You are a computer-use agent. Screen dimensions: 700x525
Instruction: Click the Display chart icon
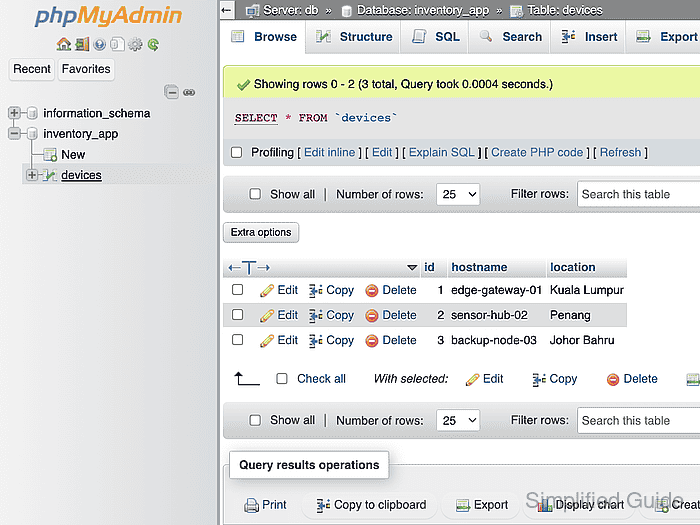pyautogui.click(x=545, y=506)
